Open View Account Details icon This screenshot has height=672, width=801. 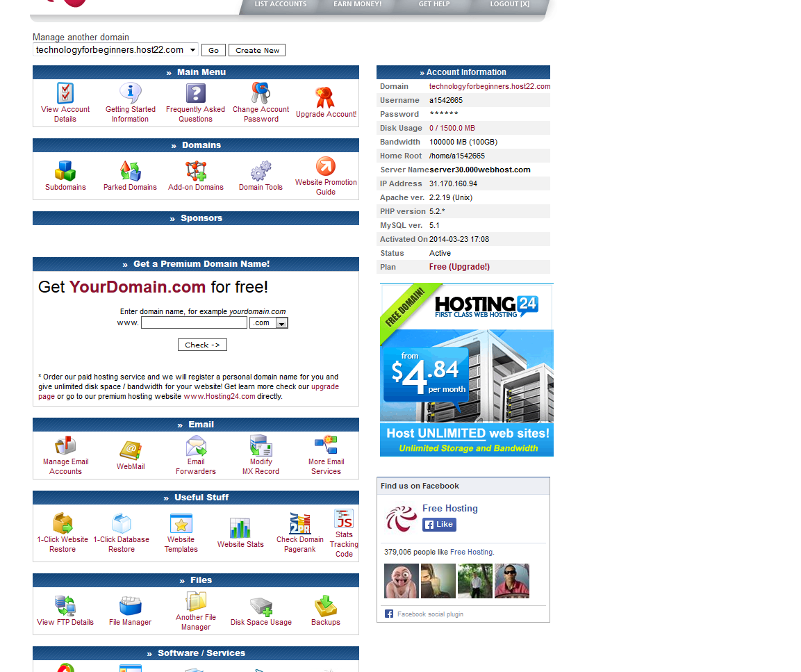point(65,93)
